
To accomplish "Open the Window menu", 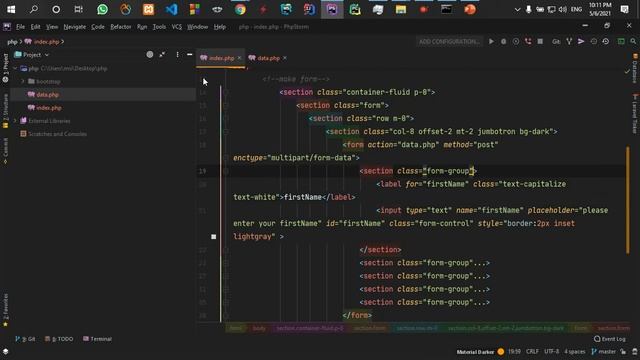I will (x=198, y=27).
